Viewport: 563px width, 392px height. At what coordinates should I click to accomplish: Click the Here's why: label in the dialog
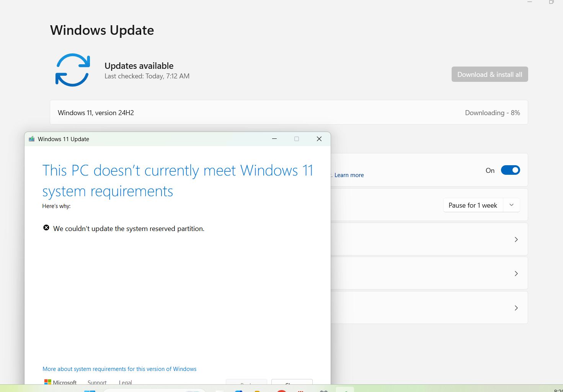(x=56, y=206)
